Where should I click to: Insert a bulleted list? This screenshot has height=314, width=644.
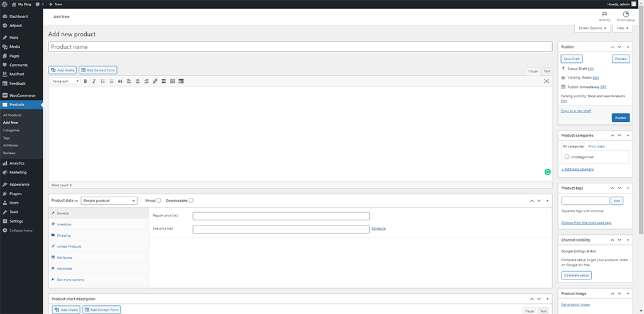coord(103,81)
